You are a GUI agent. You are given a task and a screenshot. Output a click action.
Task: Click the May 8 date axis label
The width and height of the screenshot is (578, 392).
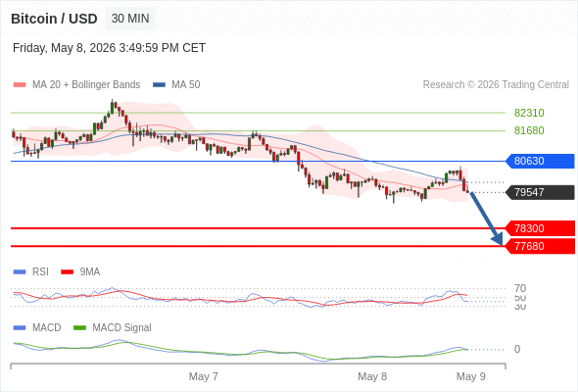[372, 376]
